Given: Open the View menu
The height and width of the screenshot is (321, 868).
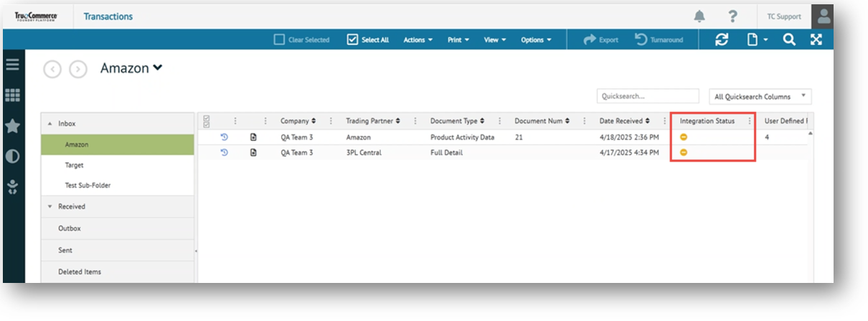Looking at the screenshot, I should click(x=495, y=40).
